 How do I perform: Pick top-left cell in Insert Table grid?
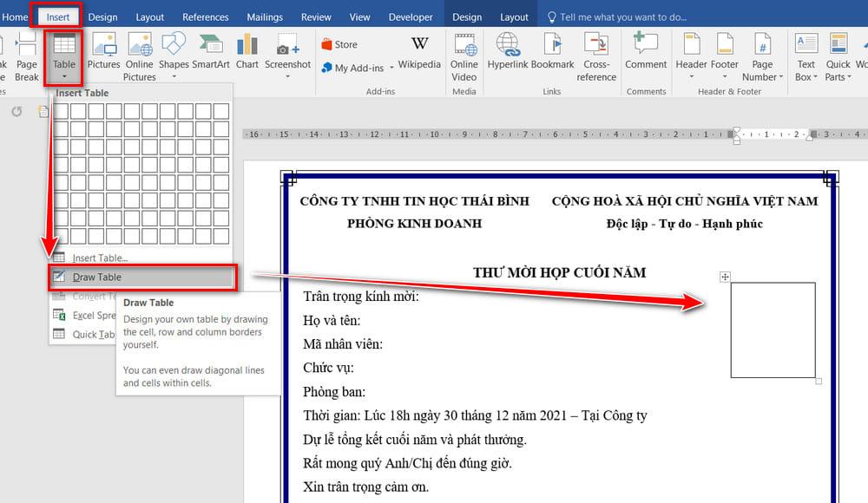tap(61, 111)
